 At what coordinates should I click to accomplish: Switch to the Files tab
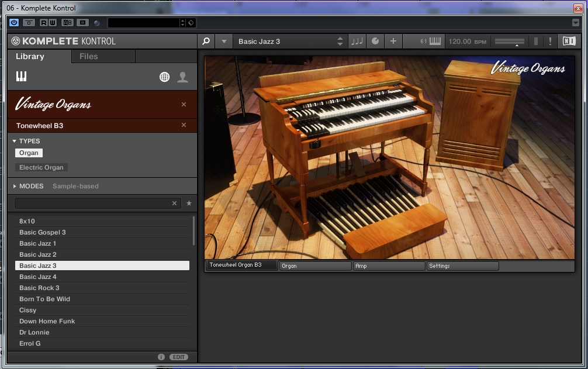tap(89, 56)
